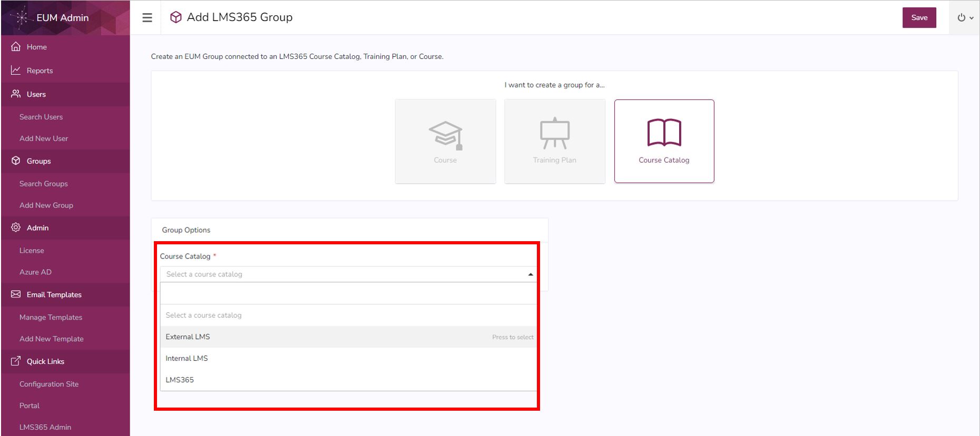Click the 'Create an EUM Group connected' description text

[x=297, y=56]
